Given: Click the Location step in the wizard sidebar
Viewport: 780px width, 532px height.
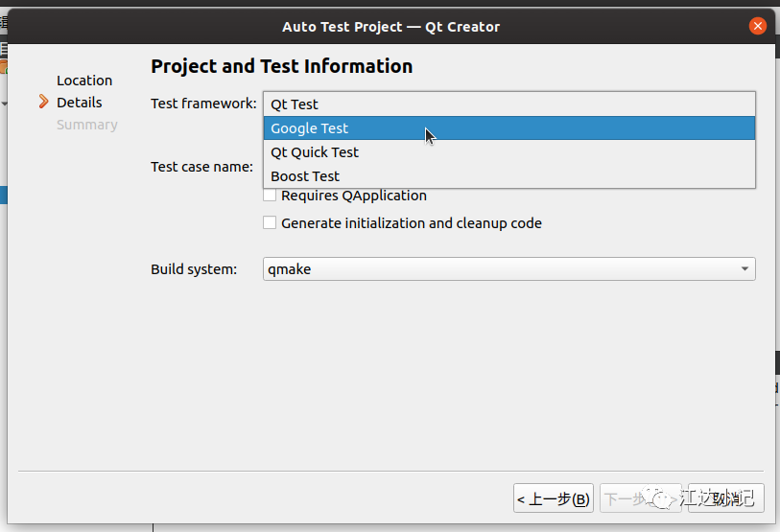Looking at the screenshot, I should coord(84,81).
